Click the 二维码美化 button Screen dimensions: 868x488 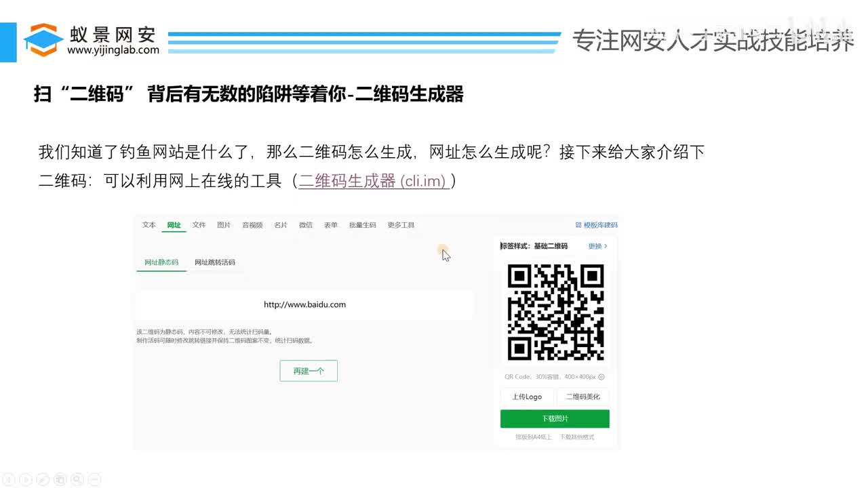(583, 396)
